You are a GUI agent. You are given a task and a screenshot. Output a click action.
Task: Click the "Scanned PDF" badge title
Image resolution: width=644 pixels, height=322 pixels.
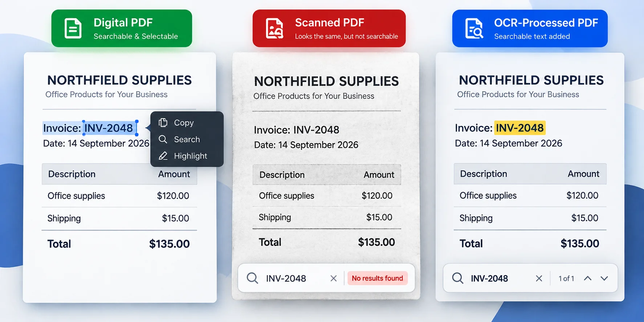coord(330,23)
